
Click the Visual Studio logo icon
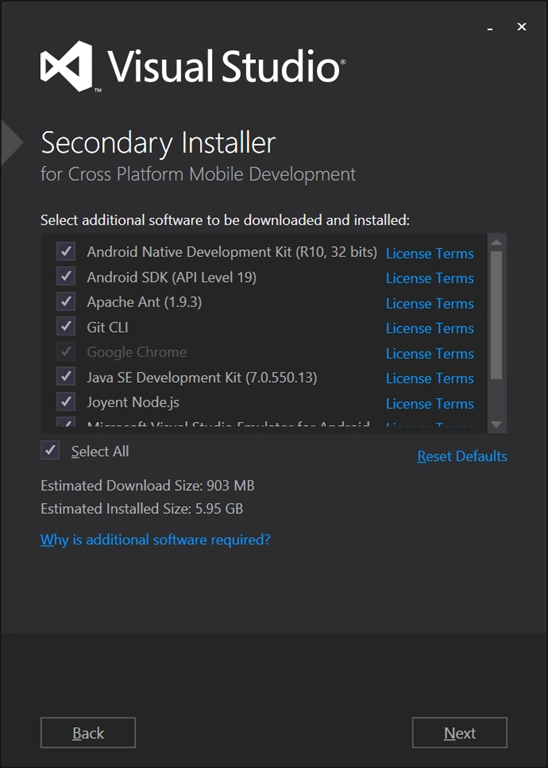67,66
